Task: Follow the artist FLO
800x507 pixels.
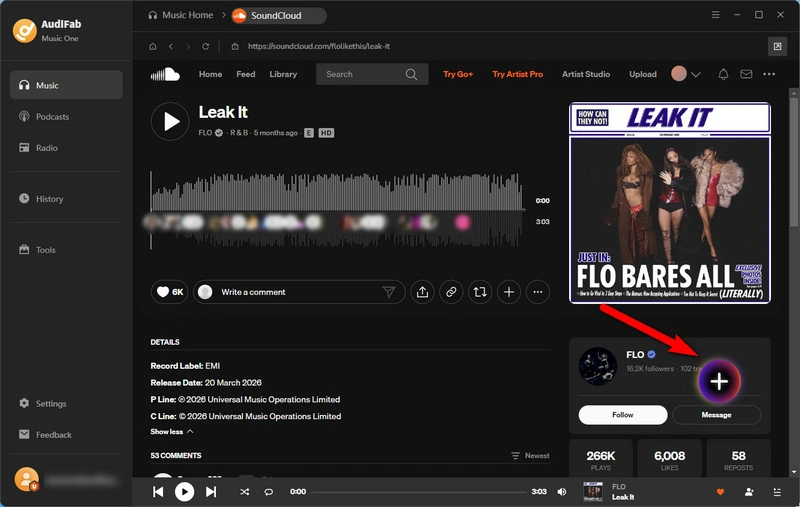Action: click(622, 415)
